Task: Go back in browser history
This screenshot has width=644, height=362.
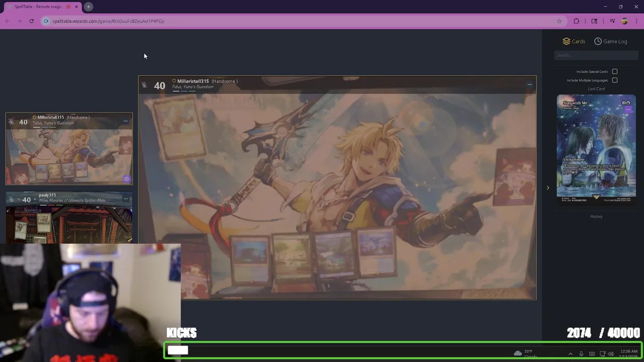Action: tap(8, 21)
